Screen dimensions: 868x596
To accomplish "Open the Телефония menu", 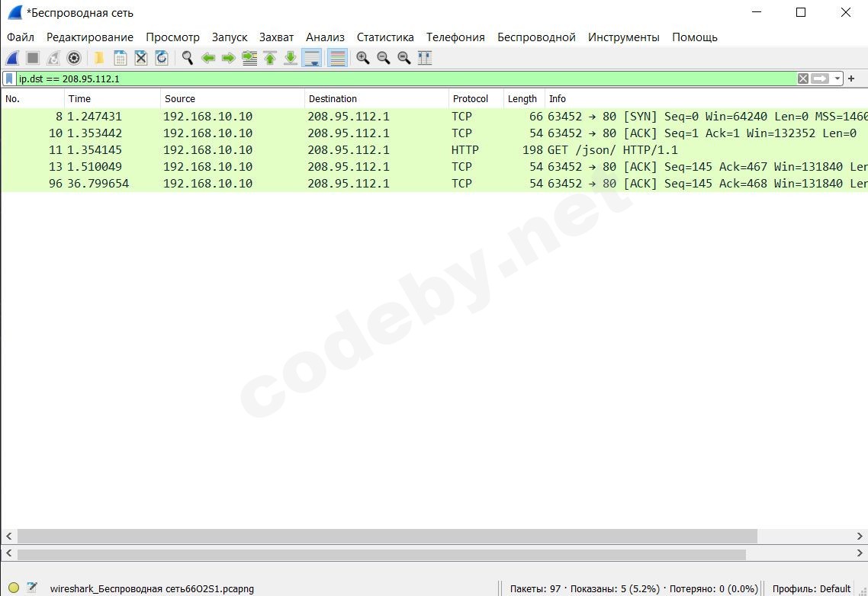I will [x=455, y=37].
